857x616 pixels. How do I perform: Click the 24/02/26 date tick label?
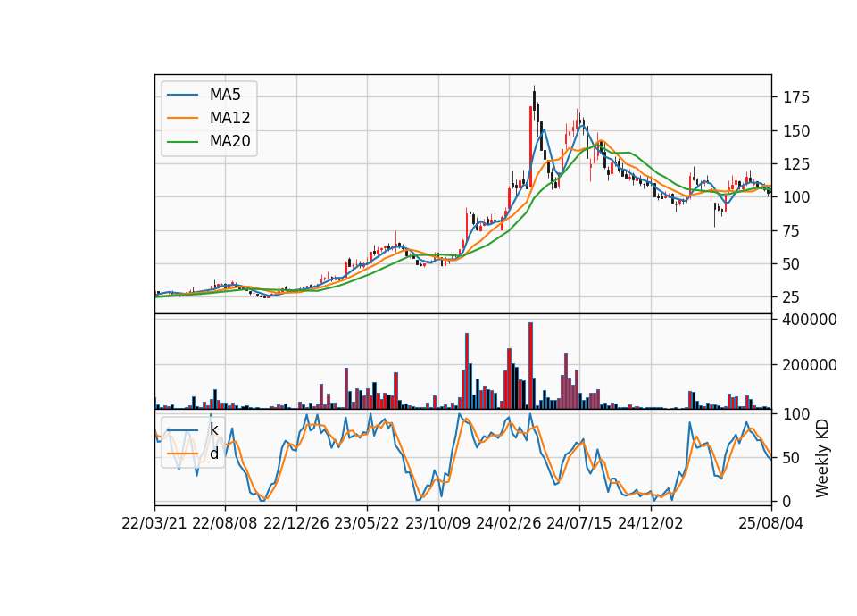[x=509, y=523]
